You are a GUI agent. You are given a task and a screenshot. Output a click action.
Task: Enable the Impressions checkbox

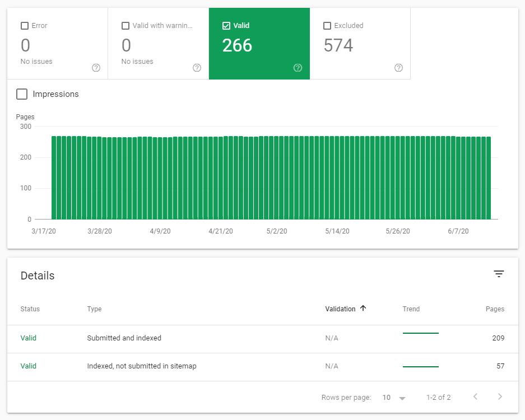(21, 94)
